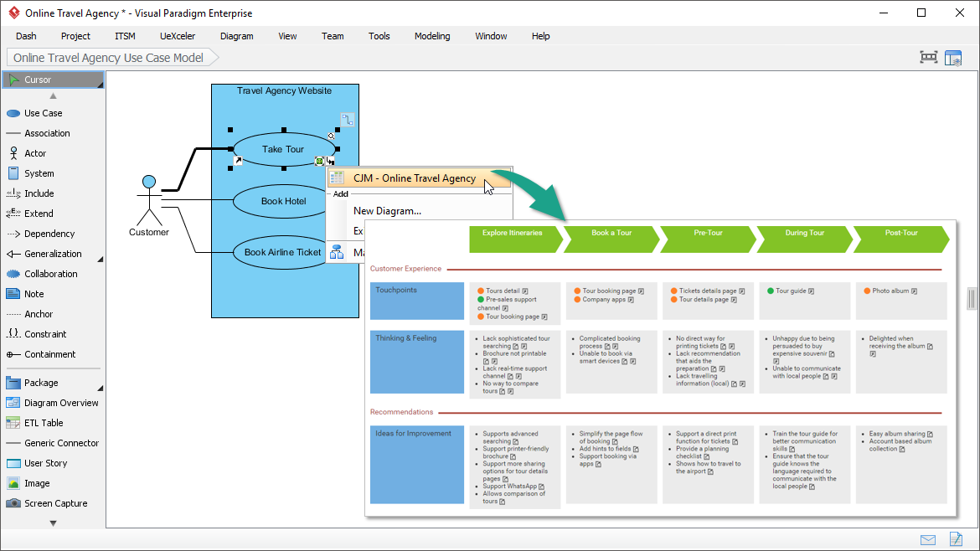Open the Diagram menu
Image resolution: width=980 pixels, height=551 pixels.
(x=237, y=36)
